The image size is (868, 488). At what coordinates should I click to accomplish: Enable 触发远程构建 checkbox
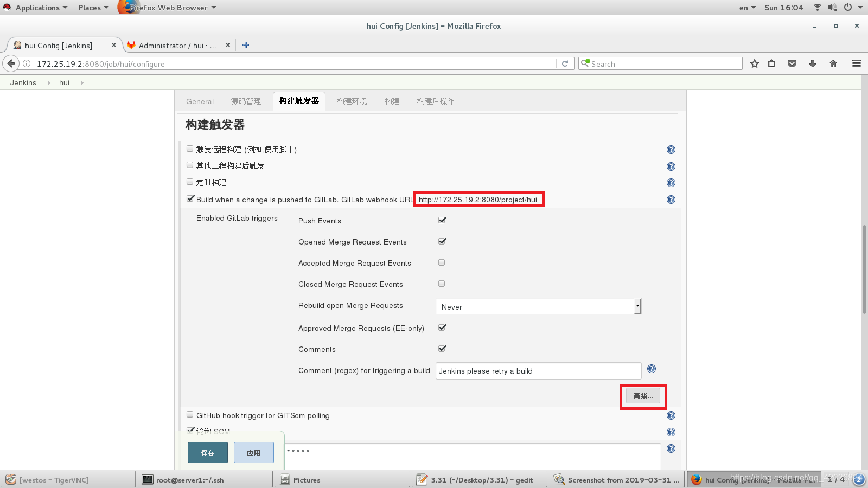click(190, 149)
